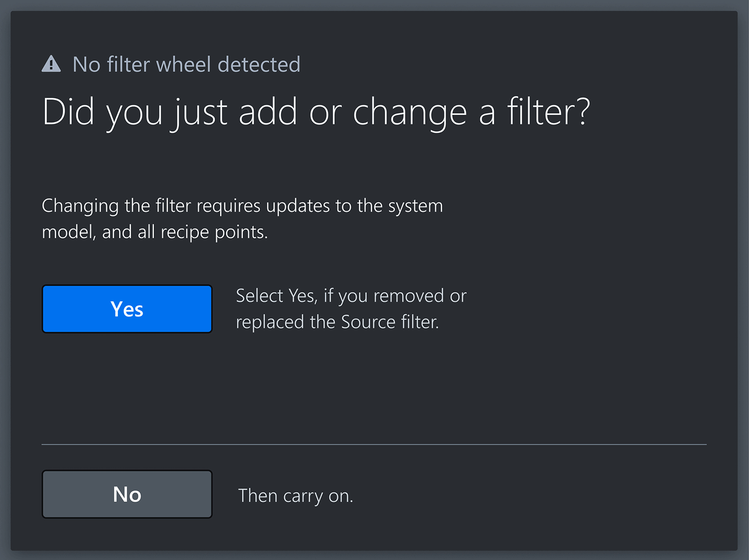The image size is (749, 560).
Task: Select the text about updating the system model
Action: tap(243, 218)
